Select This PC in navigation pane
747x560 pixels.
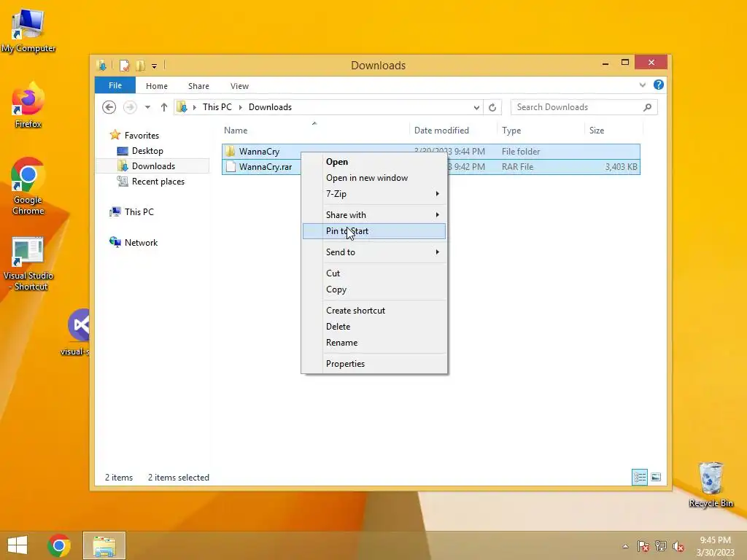click(139, 212)
